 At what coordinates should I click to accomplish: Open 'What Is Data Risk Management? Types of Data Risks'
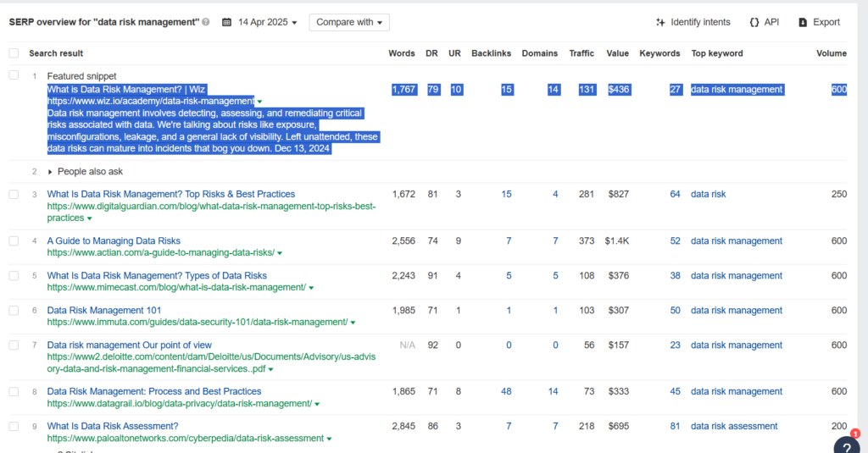157,275
